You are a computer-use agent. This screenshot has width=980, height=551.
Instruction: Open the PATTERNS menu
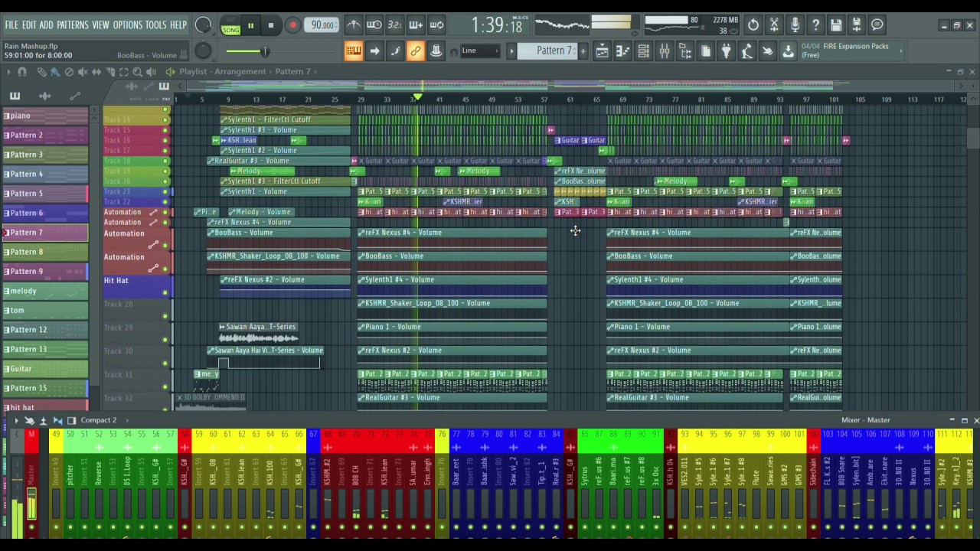[x=73, y=25]
